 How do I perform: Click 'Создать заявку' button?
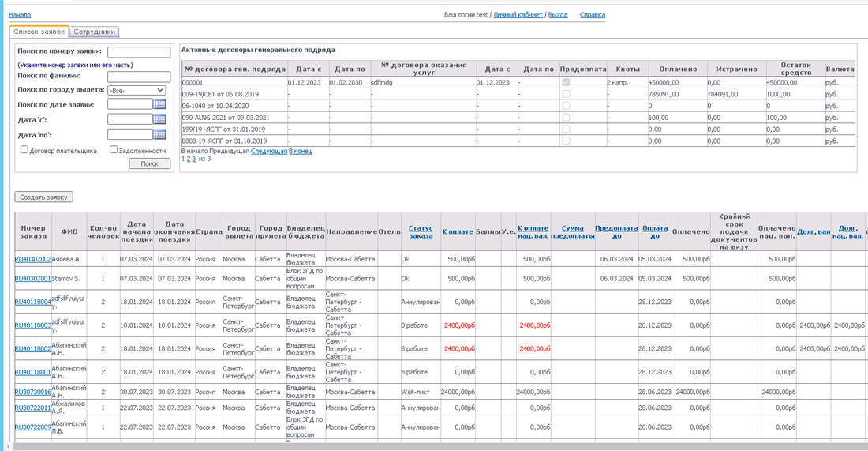[43, 197]
